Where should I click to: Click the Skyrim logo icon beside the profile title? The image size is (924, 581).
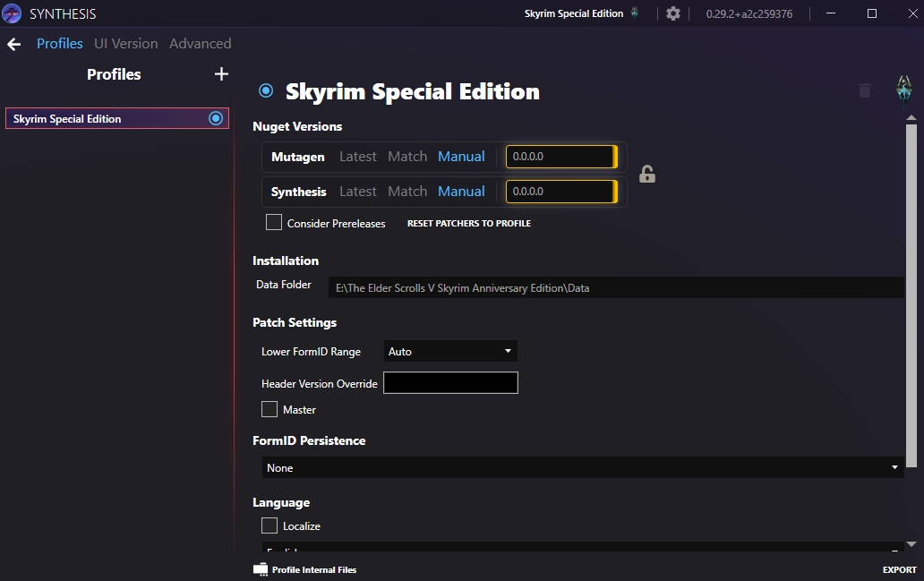click(x=904, y=90)
